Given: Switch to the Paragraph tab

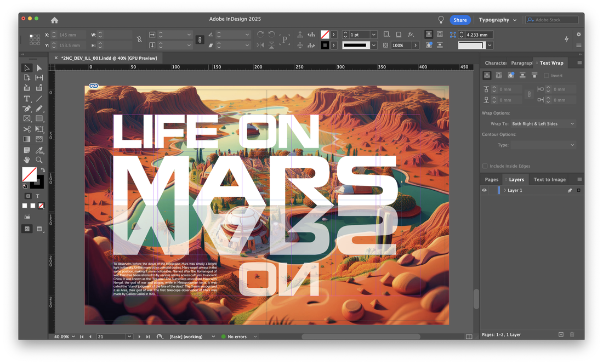Looking at the screenshot, I should pyautogui.click(x=521, y=63).
